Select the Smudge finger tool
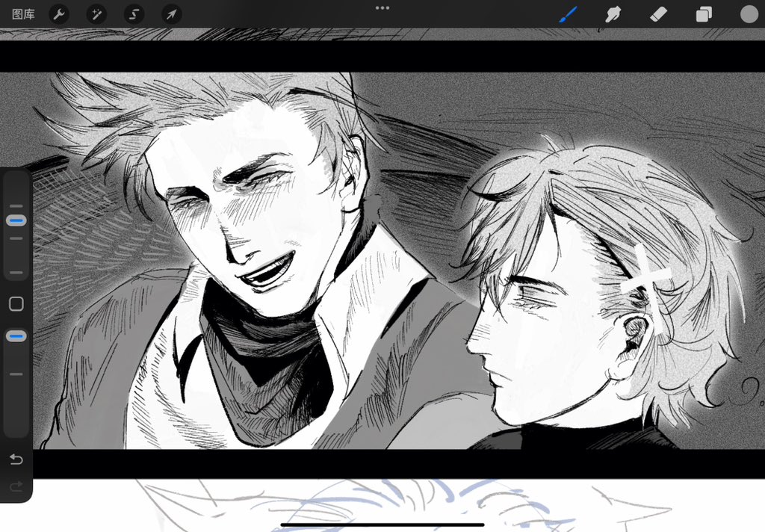This screenshot has width=765, height=532. pos(613,14)
